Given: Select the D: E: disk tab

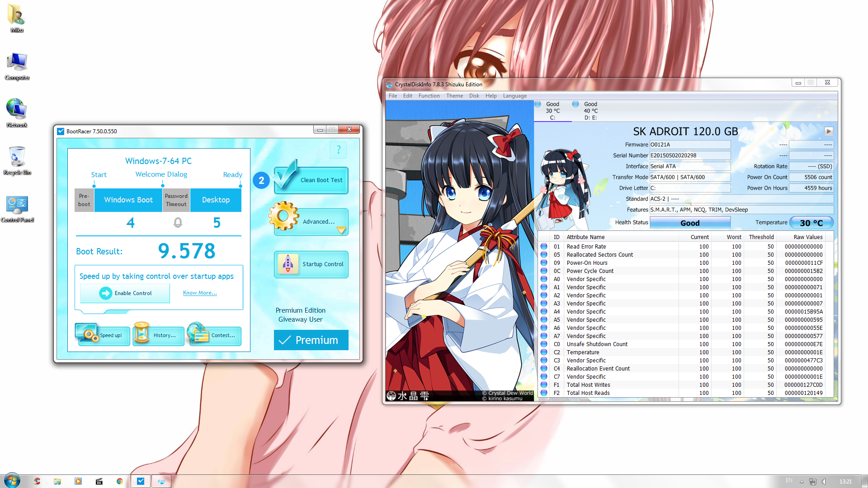Looking at the screenshot, I should 590,111.
